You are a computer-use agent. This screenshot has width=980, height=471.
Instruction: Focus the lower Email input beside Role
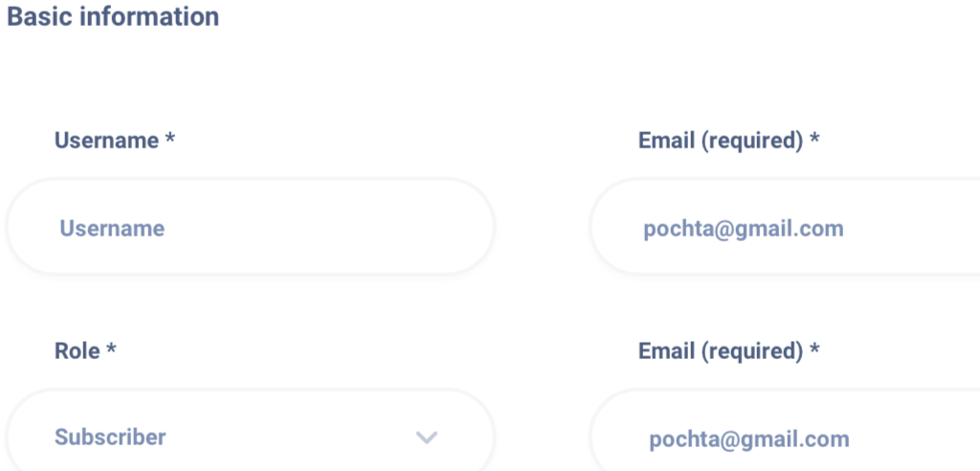(x=785, y=431)
